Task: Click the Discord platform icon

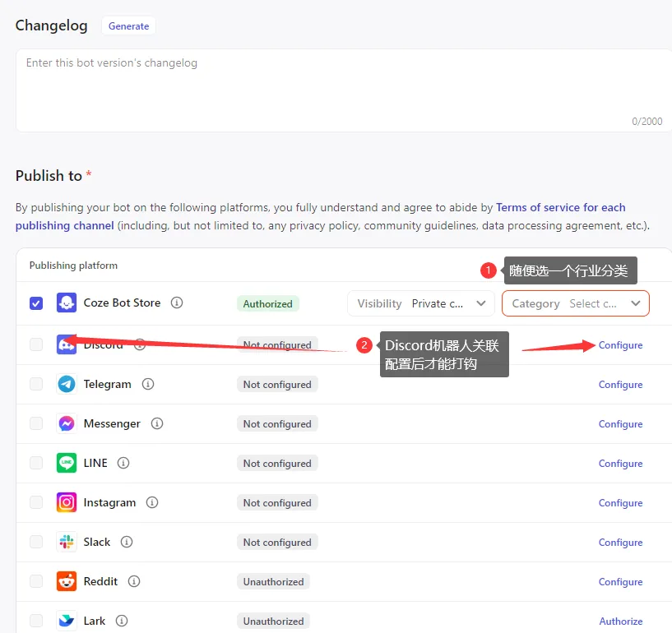Action: coord(67,344)
